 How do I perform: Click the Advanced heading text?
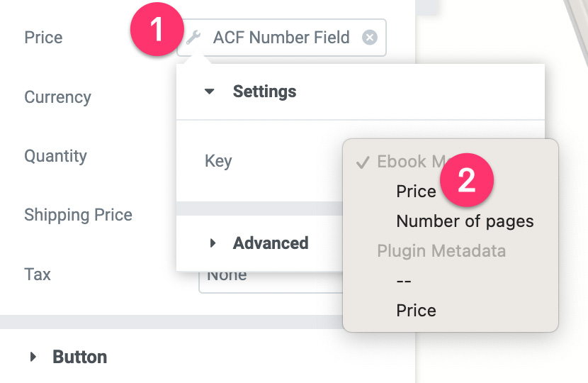point(271,243)
